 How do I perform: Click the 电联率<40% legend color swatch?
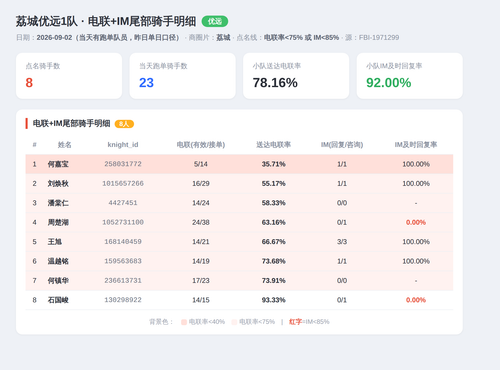(x=184, y=322)
